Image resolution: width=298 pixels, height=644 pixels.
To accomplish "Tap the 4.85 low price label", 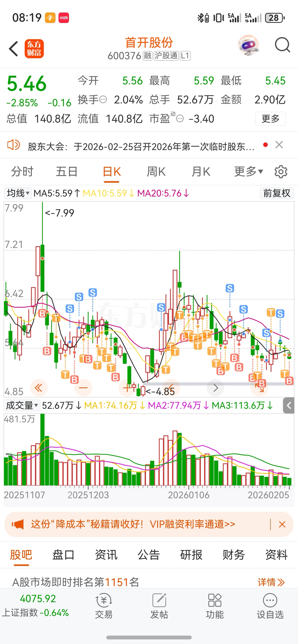I will point(160,391).
